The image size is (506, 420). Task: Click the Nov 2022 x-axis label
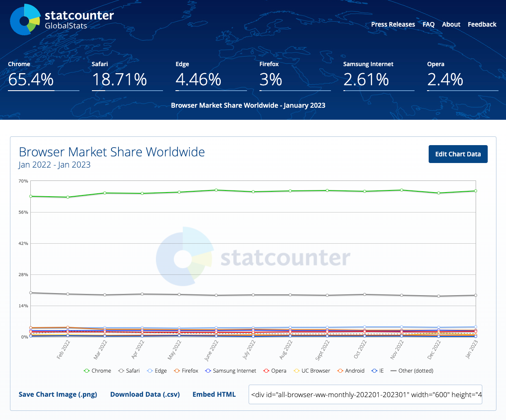click(397, 350)
